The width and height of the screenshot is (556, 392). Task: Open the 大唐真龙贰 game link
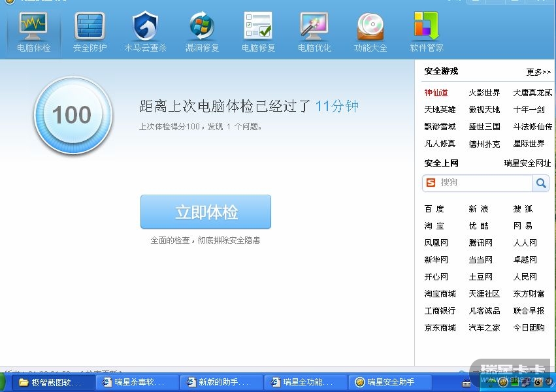coord(532,93)
